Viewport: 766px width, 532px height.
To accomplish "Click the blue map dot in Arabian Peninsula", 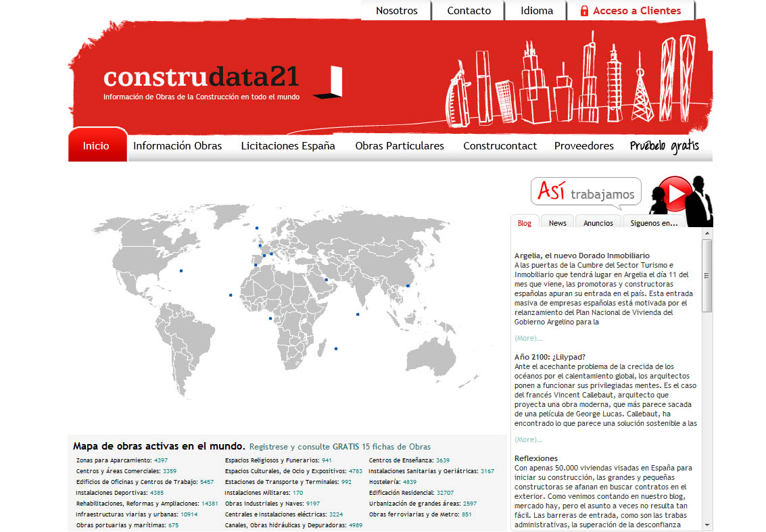I will point(327,280).
